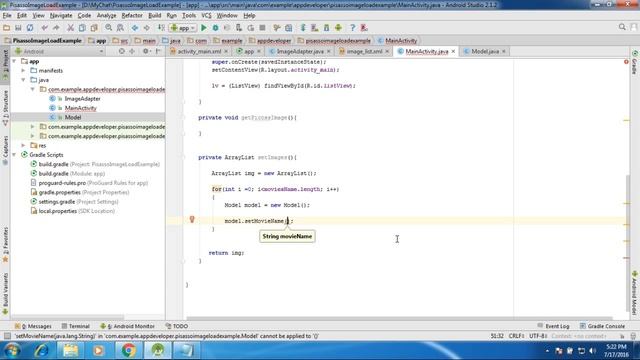
Task: Collapse the Gradle Scripts node
Action: click(x=14, y=155)
